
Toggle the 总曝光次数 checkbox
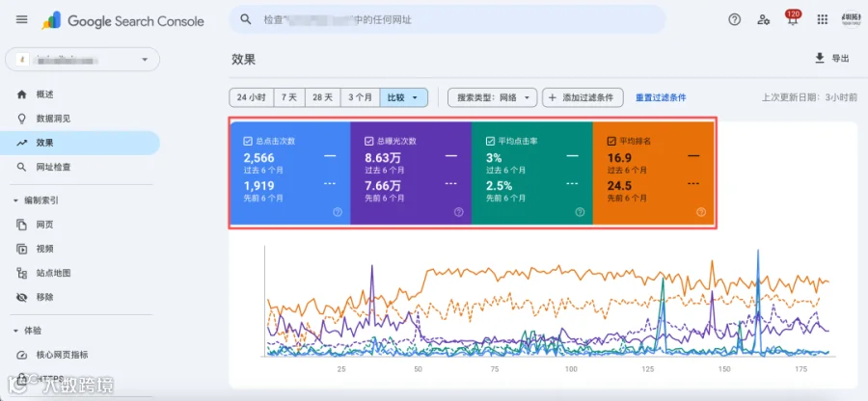coord(369,141)
